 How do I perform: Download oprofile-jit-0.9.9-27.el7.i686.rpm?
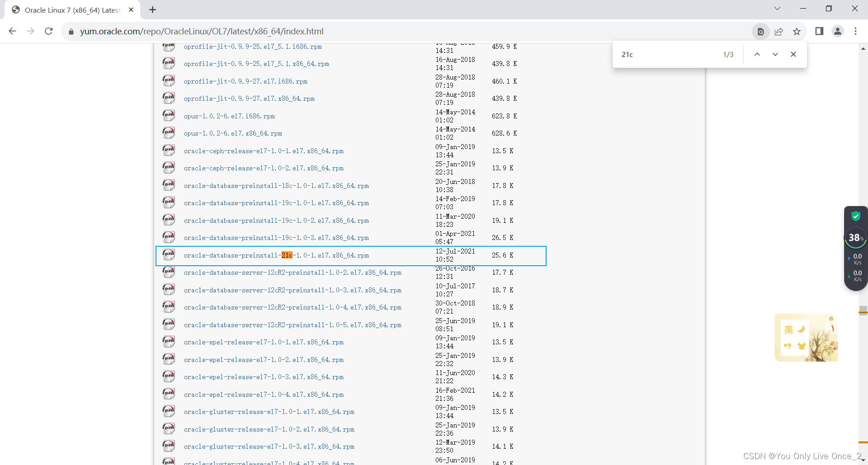(245, 82)
